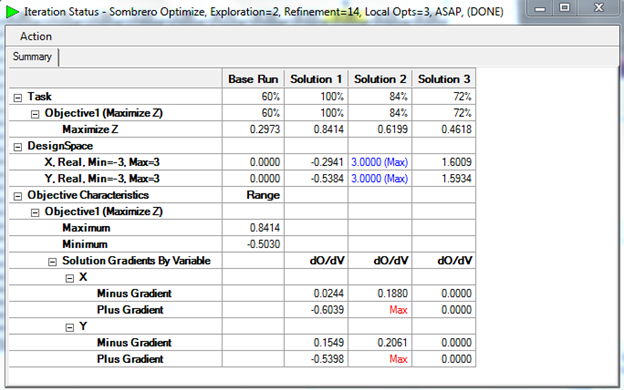Click Solution 2 X value 3.0000 (Max)

[x=379, y=162]
